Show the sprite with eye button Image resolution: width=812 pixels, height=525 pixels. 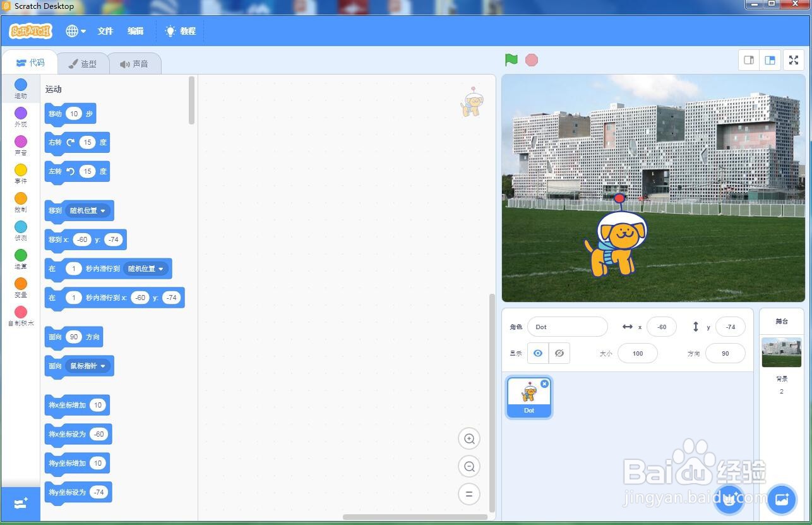point(538,353)
